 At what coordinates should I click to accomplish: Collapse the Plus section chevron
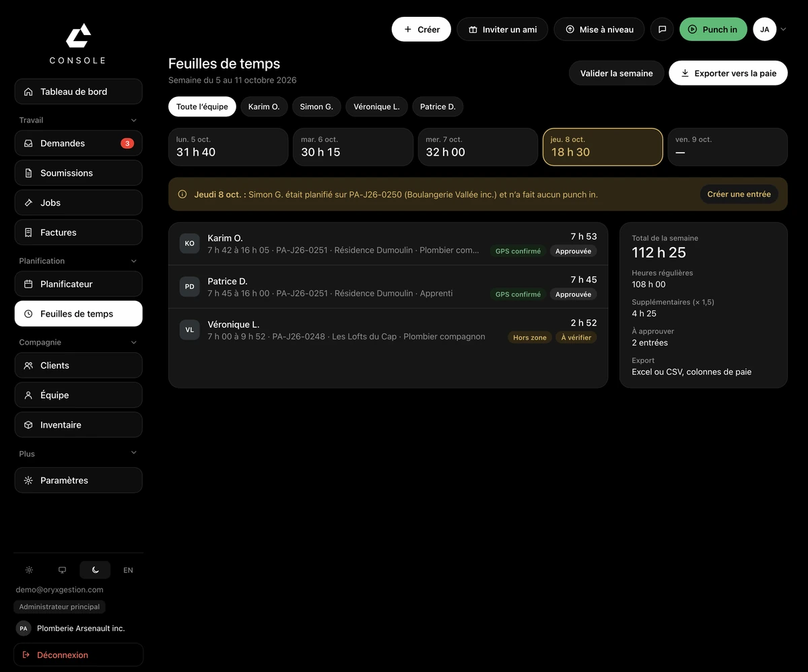point(133,453)
